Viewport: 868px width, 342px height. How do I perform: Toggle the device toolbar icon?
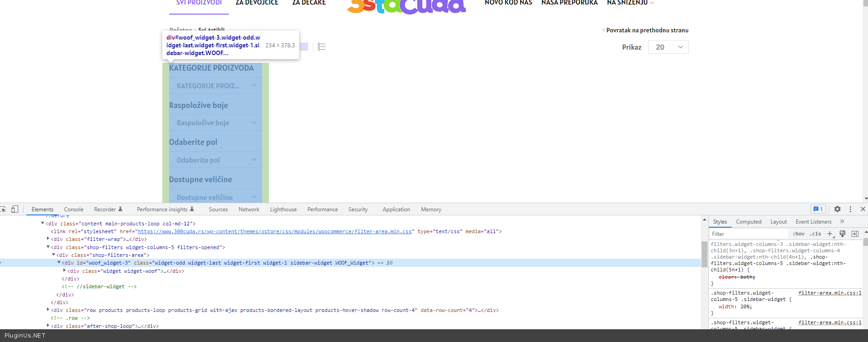coord(15,209)
